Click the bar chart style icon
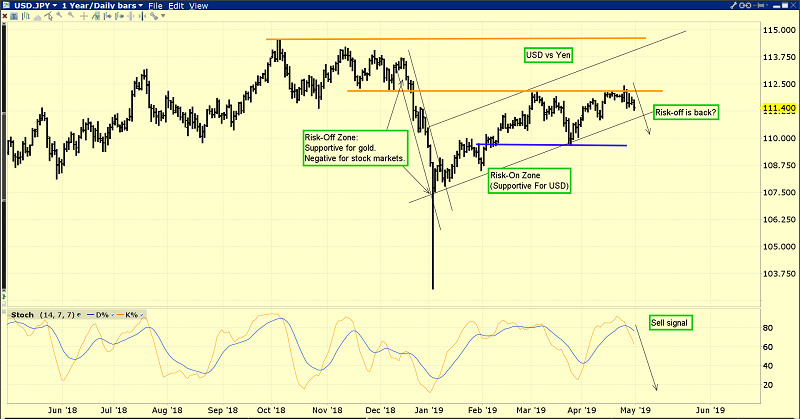Screen dimensions: 800x419 [26, 16]
